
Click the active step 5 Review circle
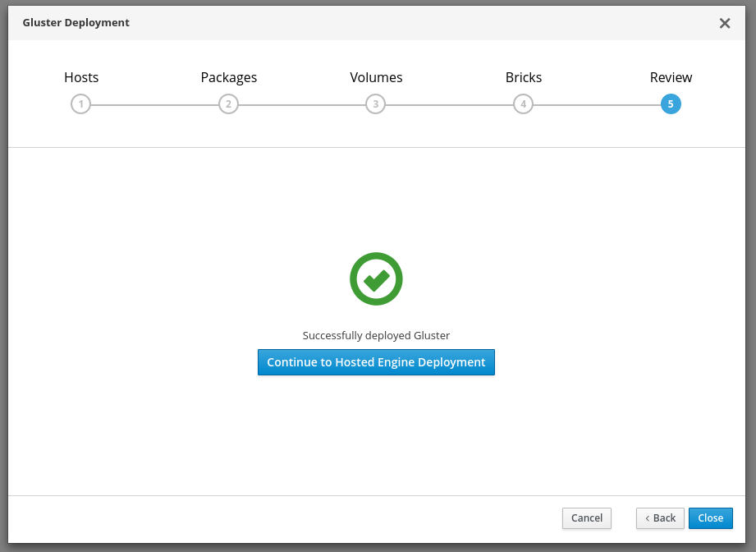pyautogui.click(x=671, y=104)
